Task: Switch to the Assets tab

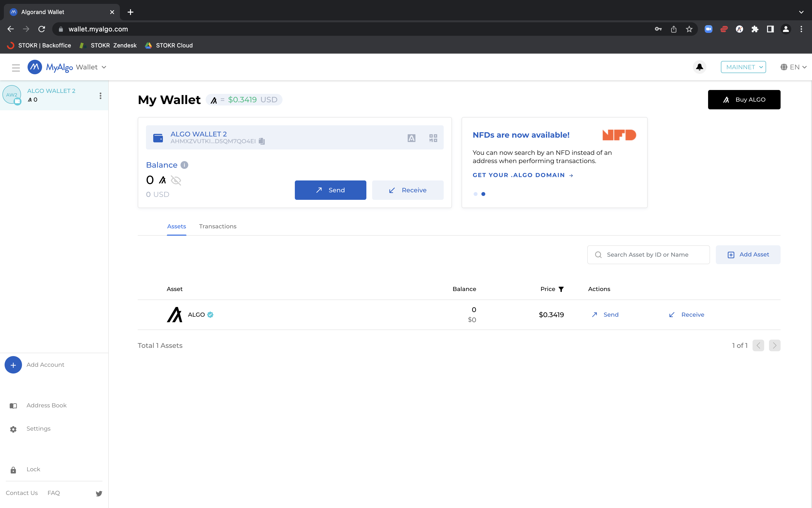Action: pos(176,226)
